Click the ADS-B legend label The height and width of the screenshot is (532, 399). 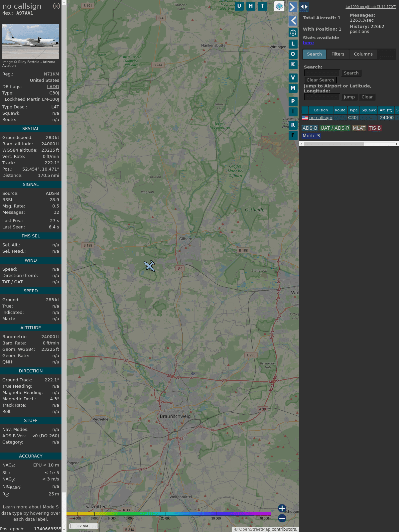point(310,128)
